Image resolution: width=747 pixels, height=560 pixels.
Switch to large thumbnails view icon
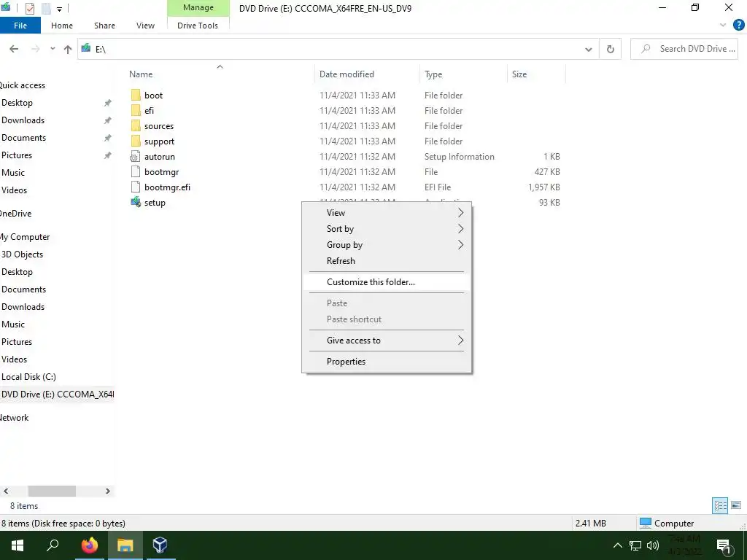[736, 506]
